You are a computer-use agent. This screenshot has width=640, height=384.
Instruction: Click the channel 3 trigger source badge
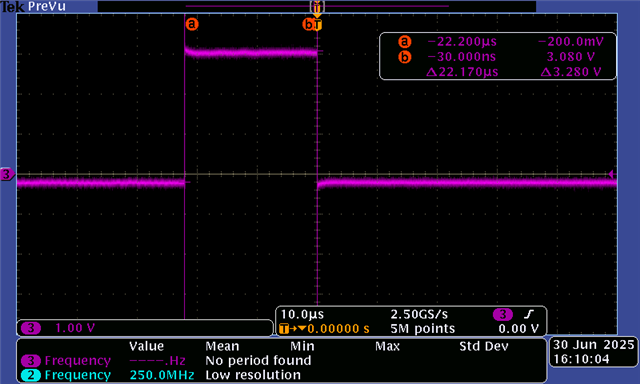click(502, 315)
